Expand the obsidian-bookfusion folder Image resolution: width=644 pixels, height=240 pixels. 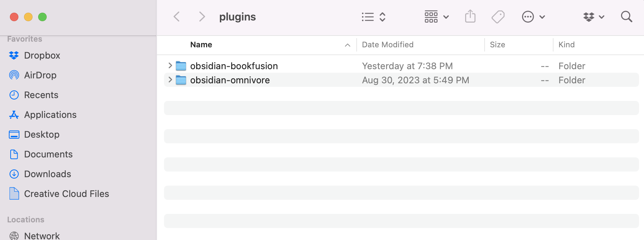(x=170, y=66)
